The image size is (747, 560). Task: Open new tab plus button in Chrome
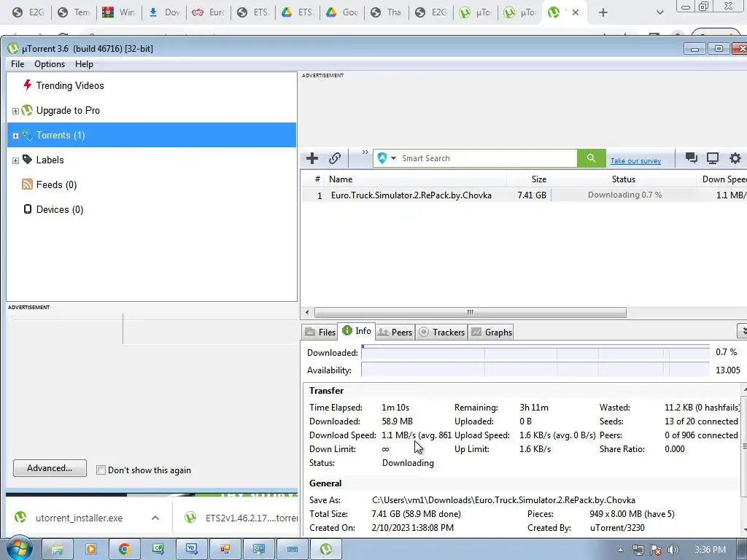(603, 12)
